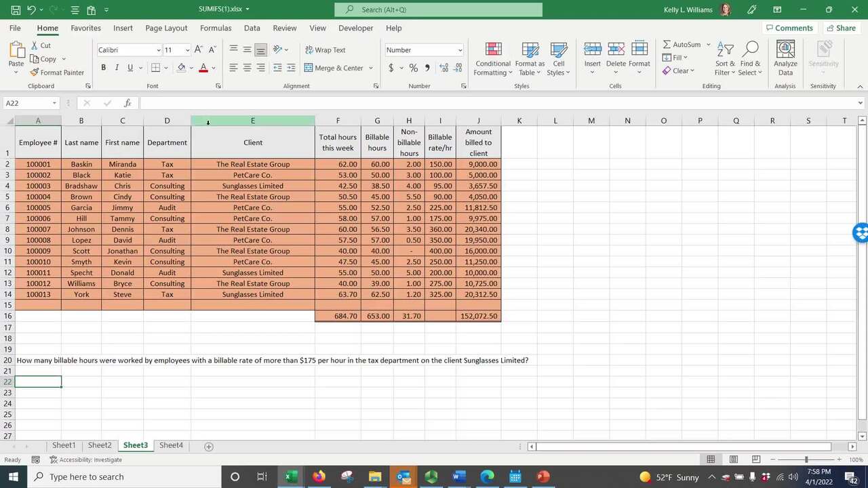Apply the Fill Color swatch

tap(181, 68)
